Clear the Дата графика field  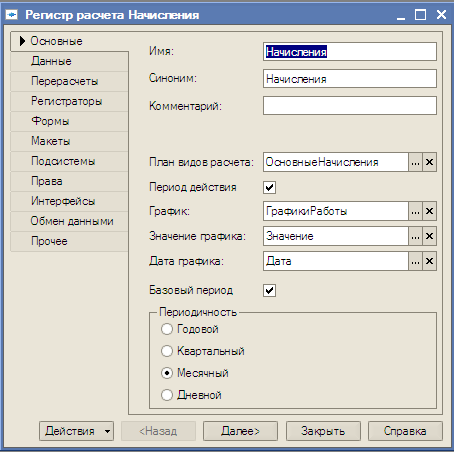point(430,261)
